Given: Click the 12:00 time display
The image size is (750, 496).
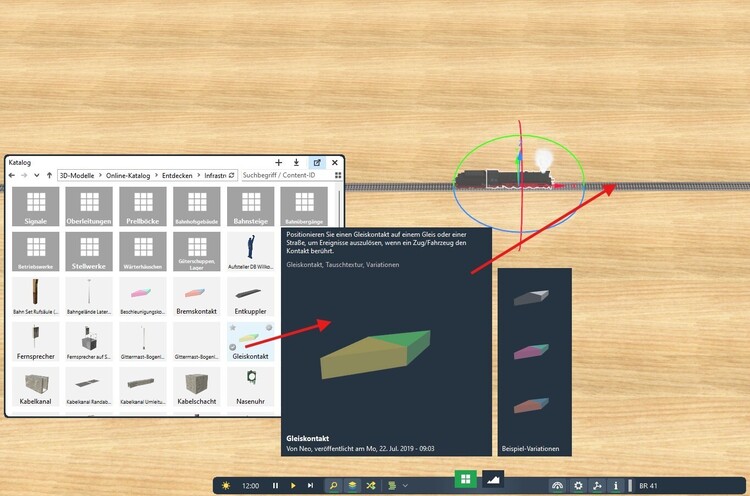Looking at the screenshot, I should pyautogui.click(x=250, y=485).
